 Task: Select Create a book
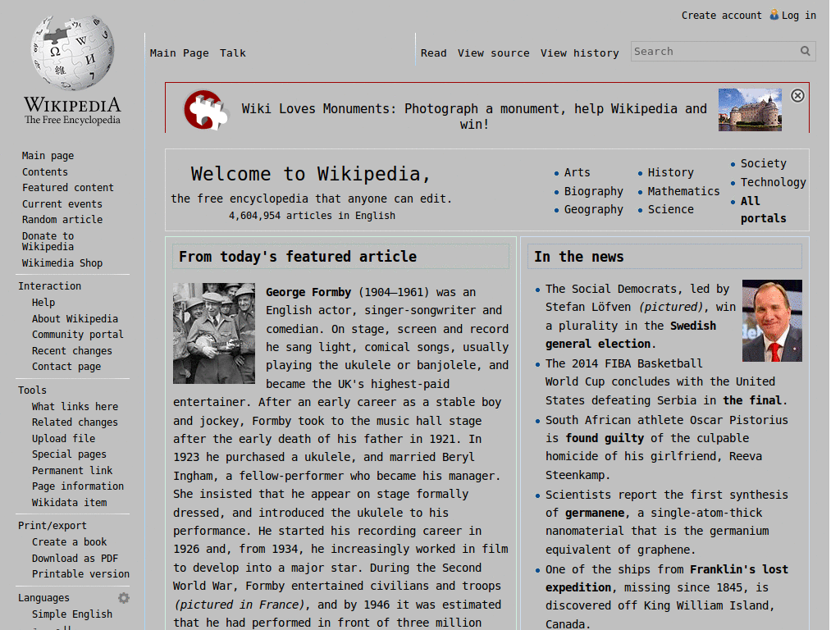click(69, 542)
